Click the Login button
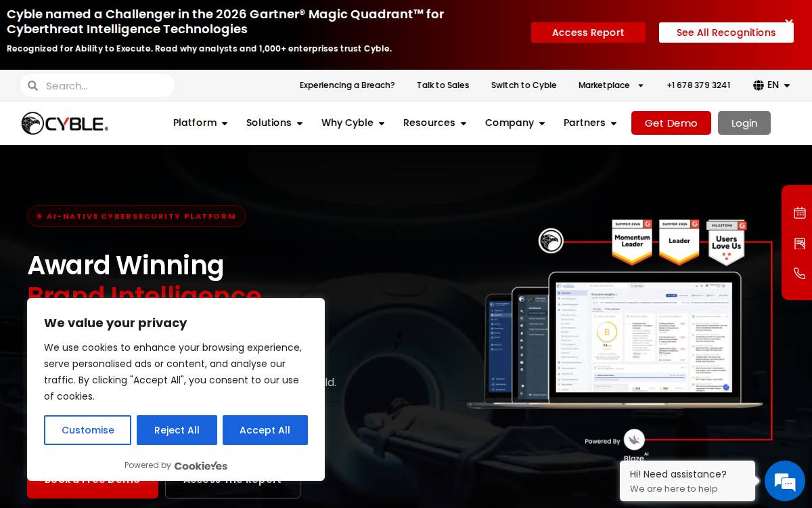 coord(744,123)
